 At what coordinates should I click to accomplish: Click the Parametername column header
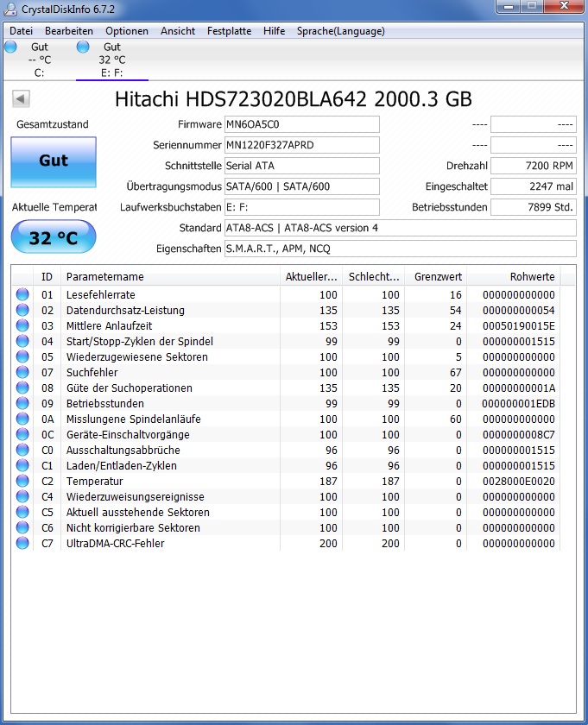(x=170, y=276)
